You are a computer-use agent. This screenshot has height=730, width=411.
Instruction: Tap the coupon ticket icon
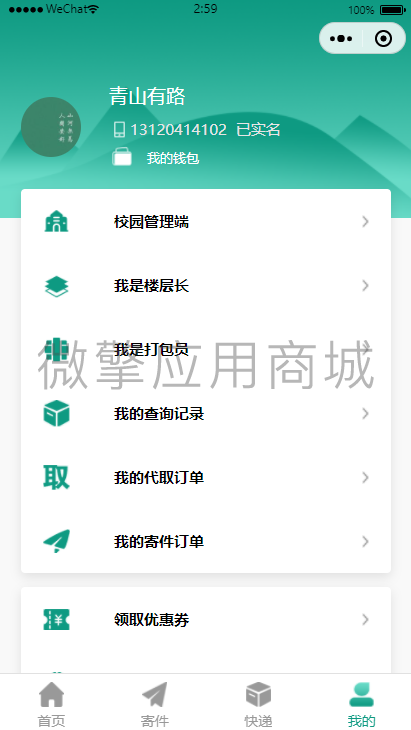56,619
